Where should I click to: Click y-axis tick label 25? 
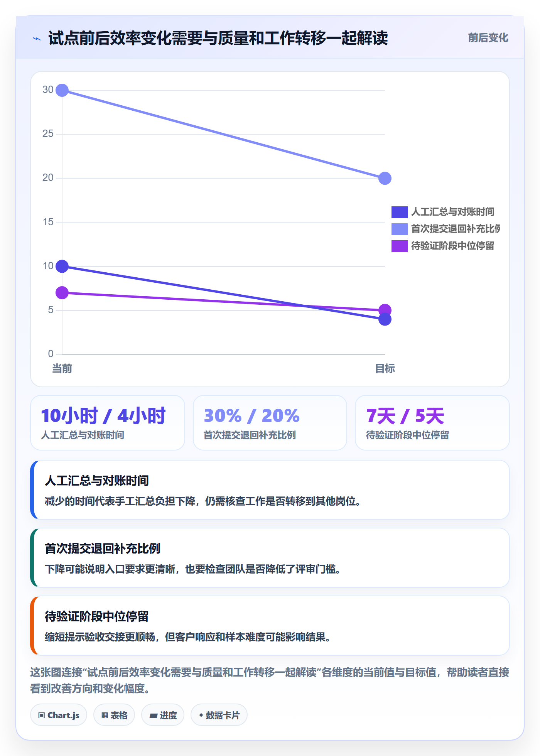[48, 134]
